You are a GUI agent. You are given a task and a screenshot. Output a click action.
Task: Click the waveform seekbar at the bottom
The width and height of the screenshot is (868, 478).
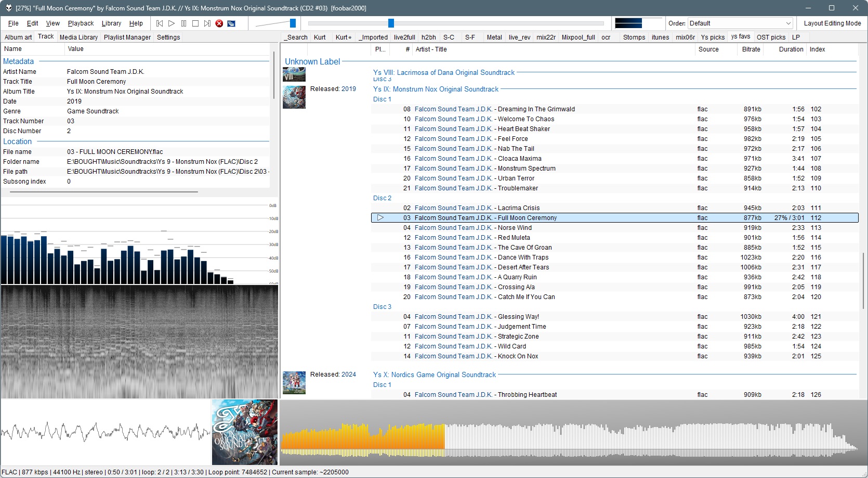572,437
